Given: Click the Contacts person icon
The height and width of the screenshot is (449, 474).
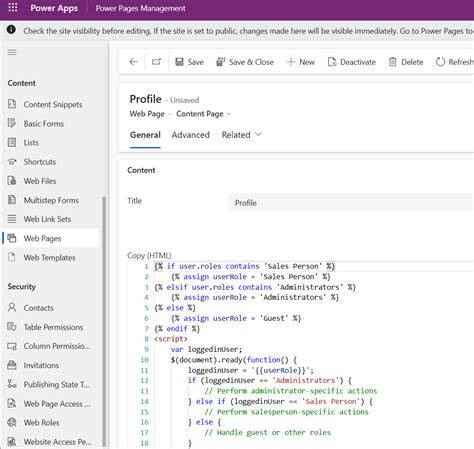Looking at the screenshot, I should coord(12,307).
